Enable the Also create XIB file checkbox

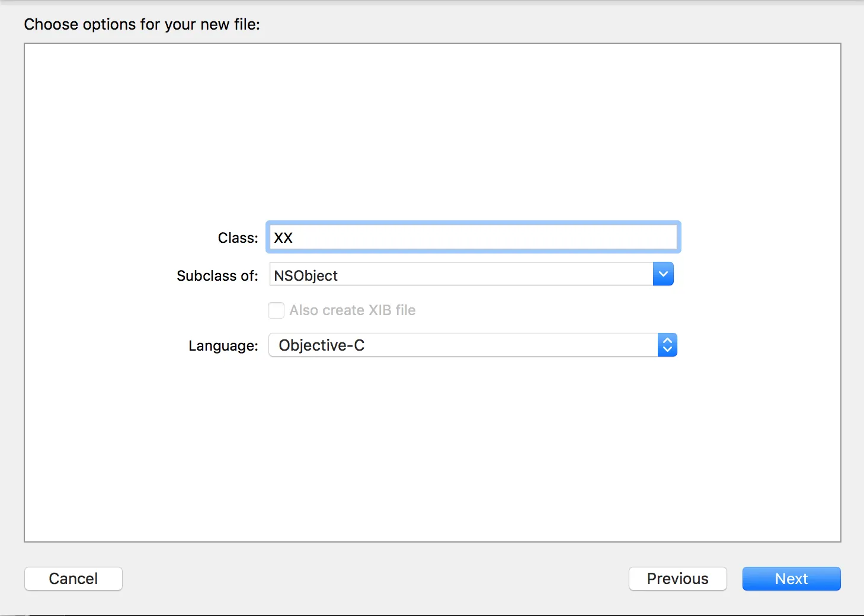276,310
